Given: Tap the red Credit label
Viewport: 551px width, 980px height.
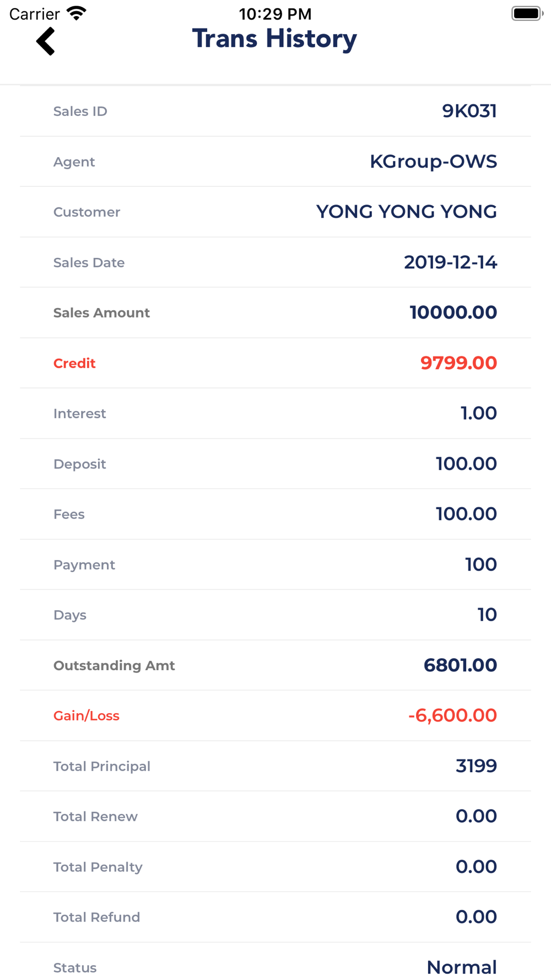Looking at the screenshot, I should (74, 363).
